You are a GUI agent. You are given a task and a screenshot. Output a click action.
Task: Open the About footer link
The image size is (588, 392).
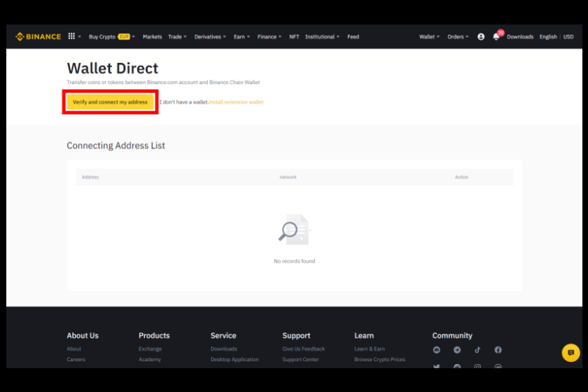tap(74, 349)
